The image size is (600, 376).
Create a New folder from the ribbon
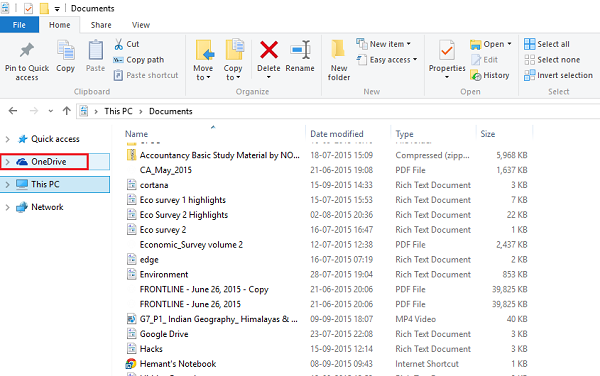click(x=338, y=60)
